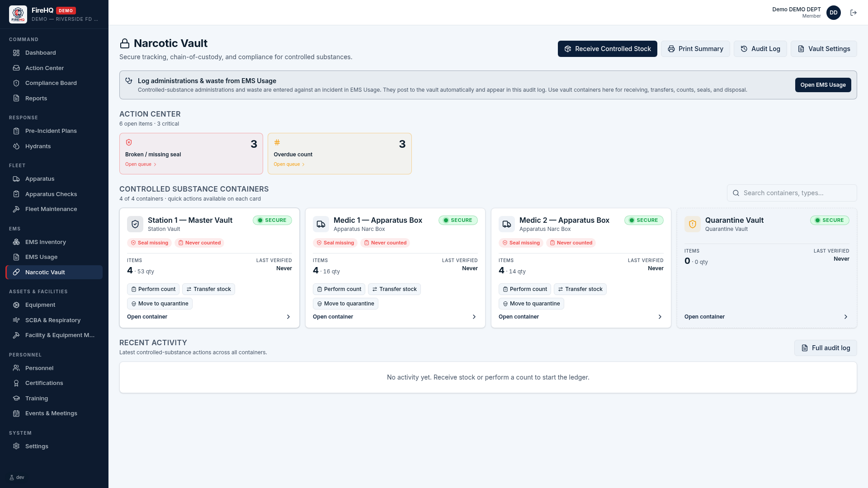Click the Overdue count hash icon
Viewport: 868px width, 488px height.
click(277, 142)
